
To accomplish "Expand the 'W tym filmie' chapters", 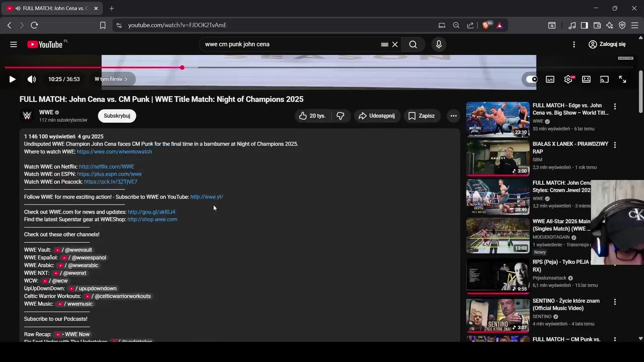I will pos(111,79).
